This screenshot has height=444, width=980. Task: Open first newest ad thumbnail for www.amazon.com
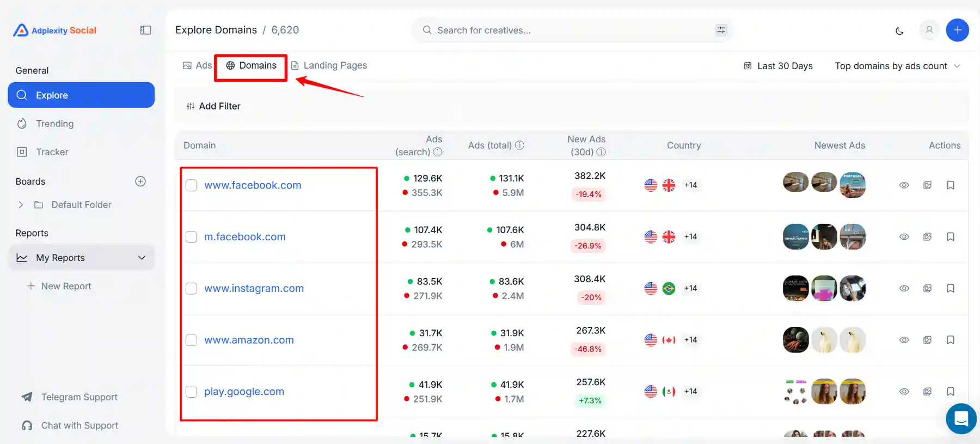click(x=795, y=340)
